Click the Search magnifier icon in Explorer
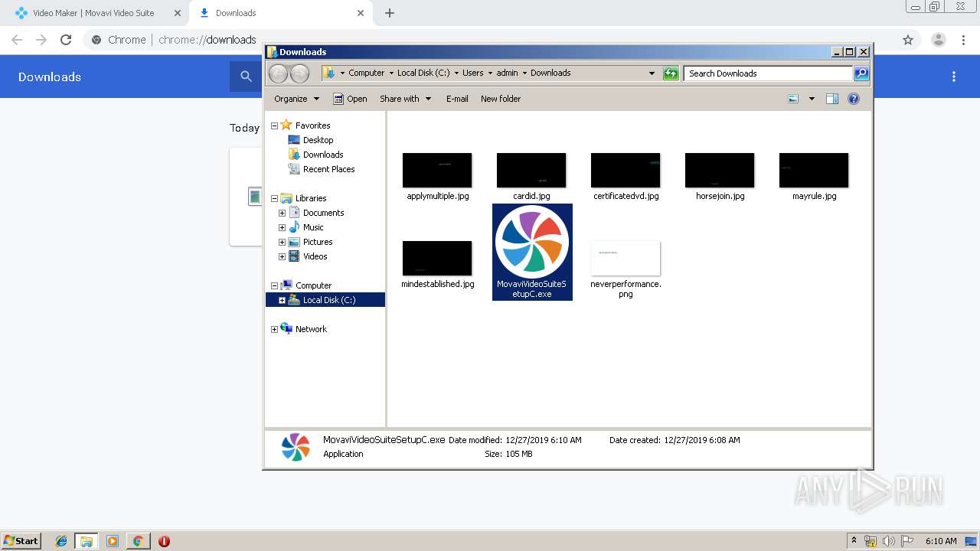Viewport: 980px width, 551px height. [861, 73]
